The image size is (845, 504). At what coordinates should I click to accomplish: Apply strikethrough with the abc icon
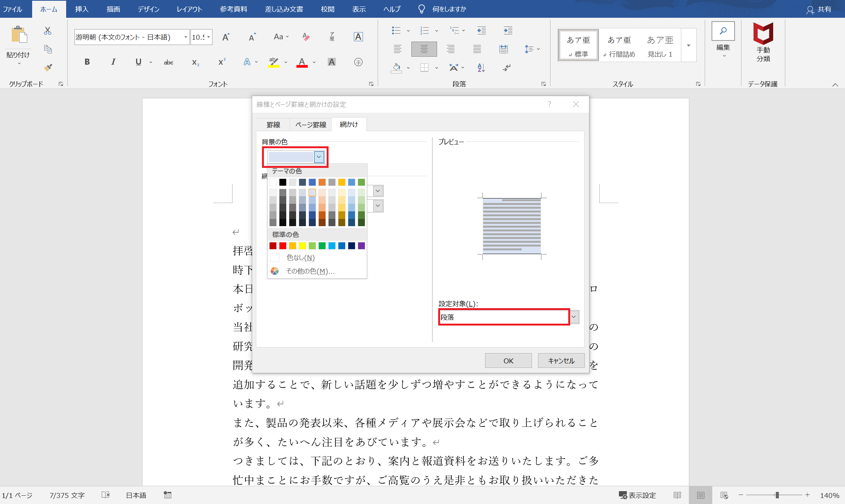[x=169, y=62]
